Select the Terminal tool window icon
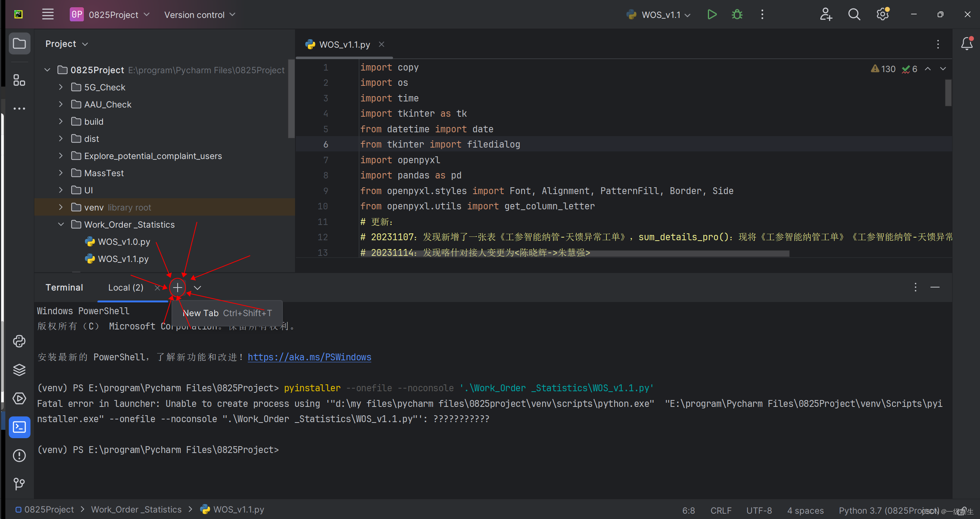Viewport: 980px width, 519px height. pyautogui.click(x=19, y=427)
